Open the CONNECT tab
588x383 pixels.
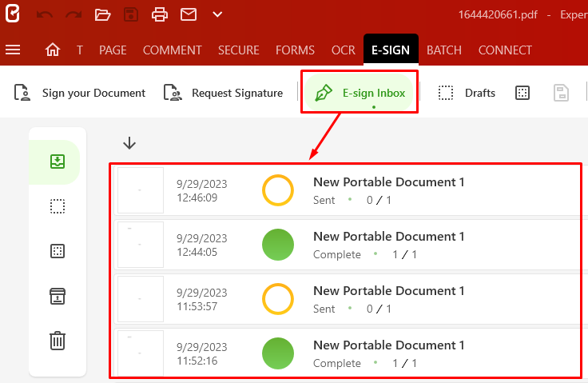505,50
